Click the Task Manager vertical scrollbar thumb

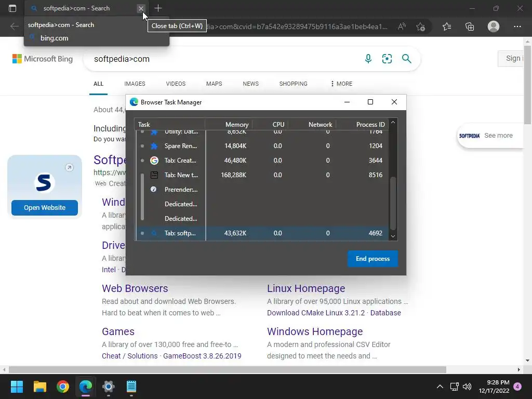[x=393, y=204]
